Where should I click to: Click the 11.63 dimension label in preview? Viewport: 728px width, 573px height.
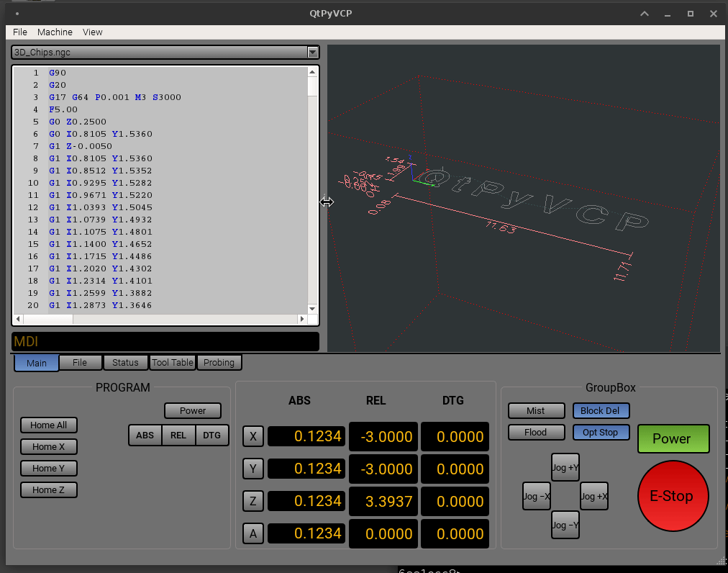pyautogui.click(x=501, y=227)
